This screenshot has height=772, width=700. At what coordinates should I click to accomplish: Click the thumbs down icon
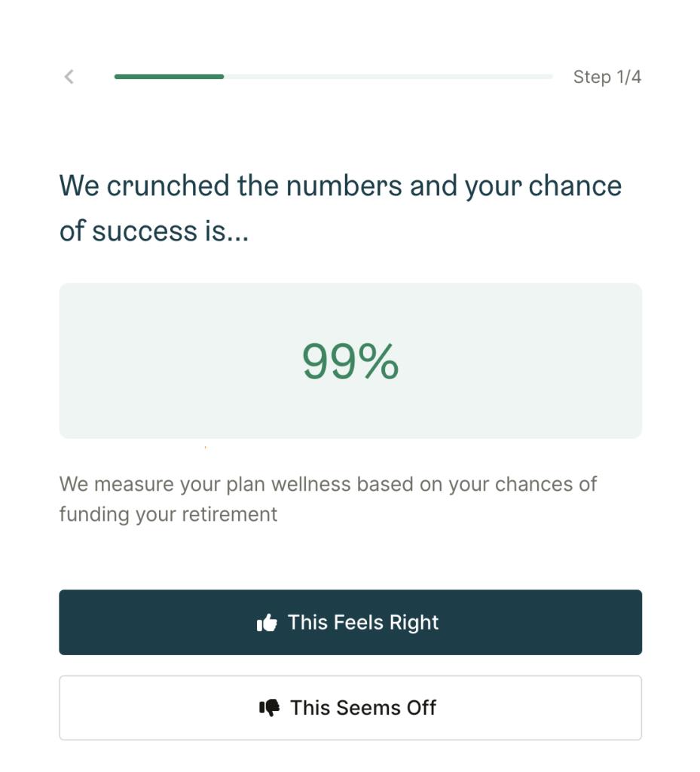[270, 708]
